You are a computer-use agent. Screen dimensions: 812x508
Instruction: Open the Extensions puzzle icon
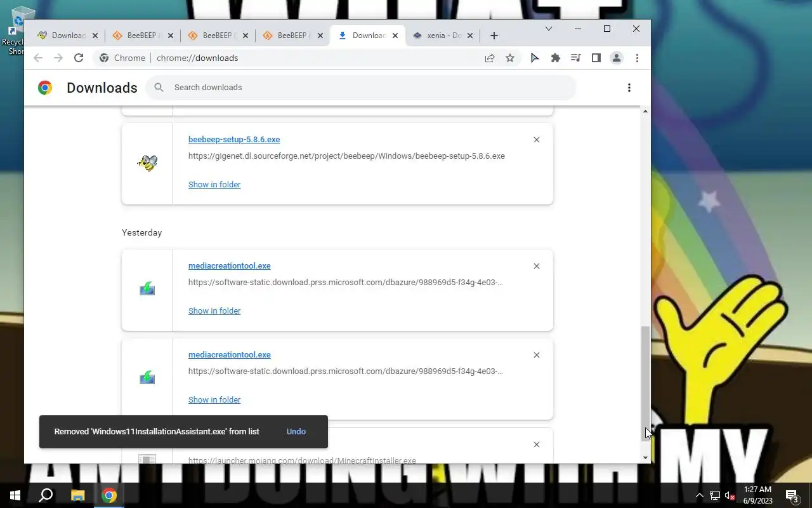pyautogui.click(x=556, y=58)
